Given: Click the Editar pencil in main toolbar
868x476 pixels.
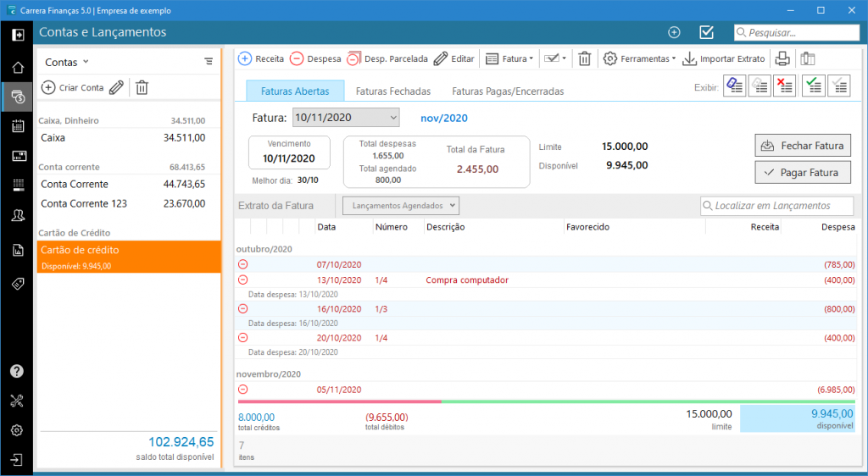Looking at the screenshot, I should (453, 59).
